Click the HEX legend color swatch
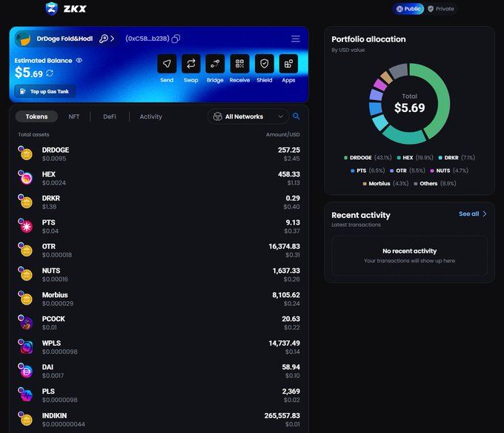The image size is (504, 433). (399, 157)
